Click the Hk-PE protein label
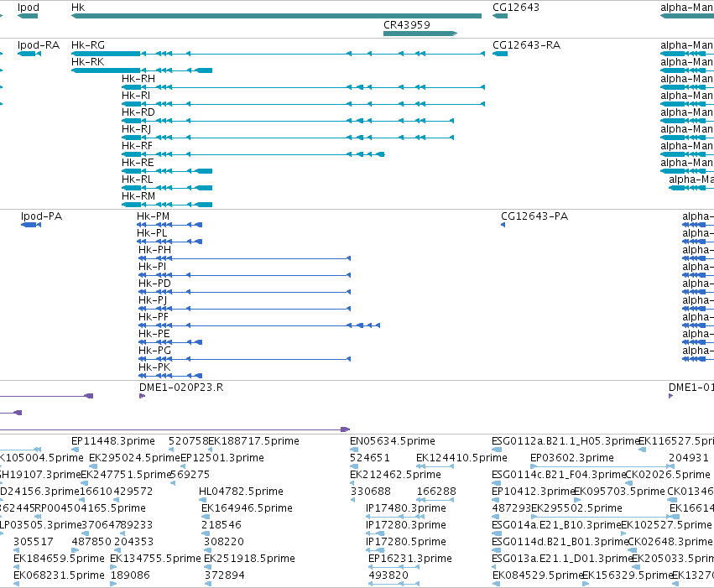This screenshot has height=588, width=714. click(154, 334)
